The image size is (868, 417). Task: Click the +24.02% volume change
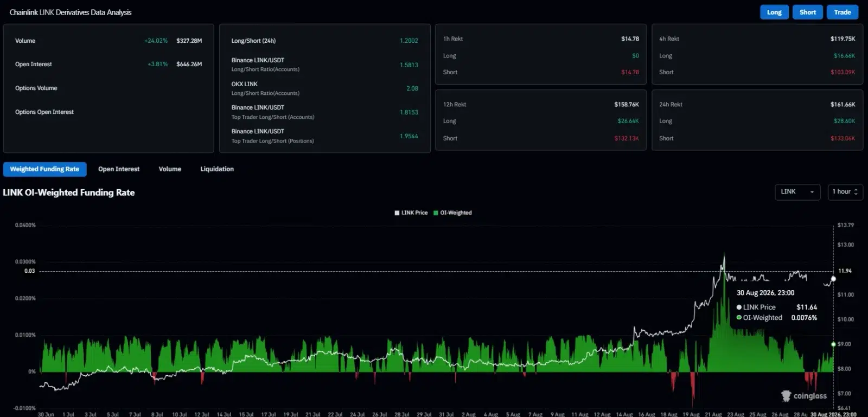tap(156, 41)
